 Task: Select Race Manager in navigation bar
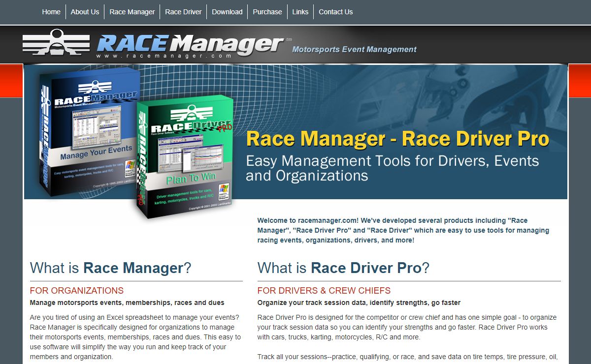point(132,12)
